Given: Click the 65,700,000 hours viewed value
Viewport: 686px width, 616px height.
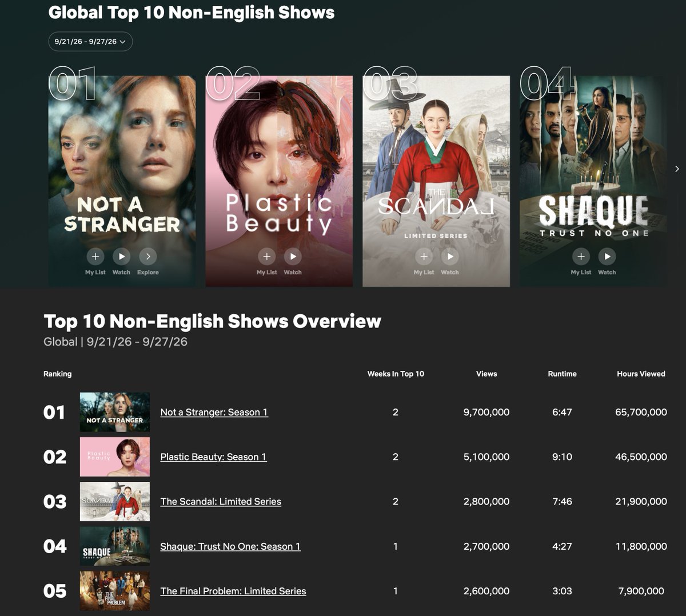Looking at the screenshot, I should [641, 412].
